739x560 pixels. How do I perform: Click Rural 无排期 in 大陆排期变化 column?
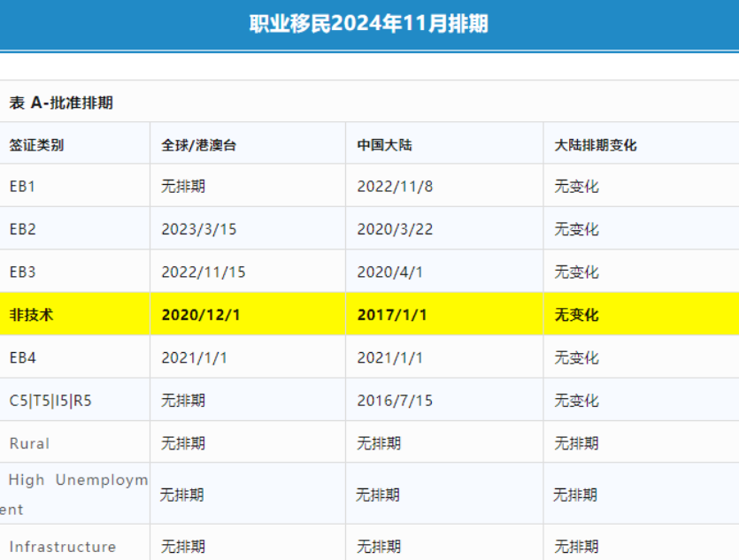[x=576, y=444]
